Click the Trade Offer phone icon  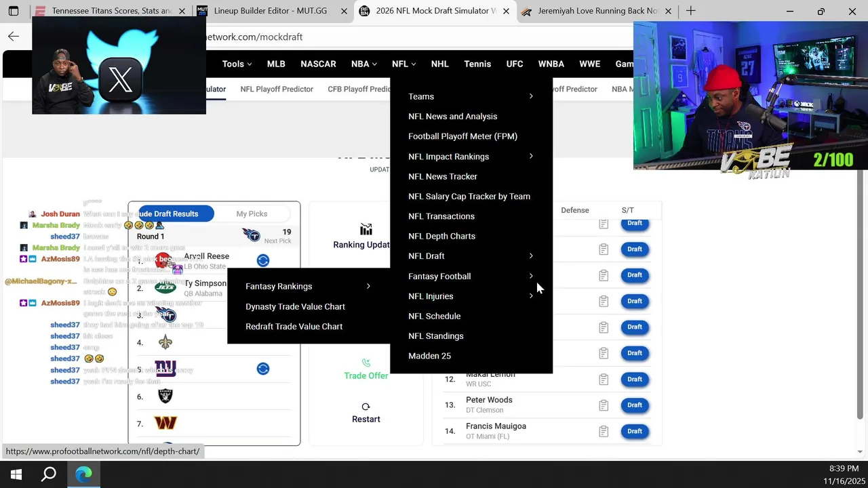point(366,363)
